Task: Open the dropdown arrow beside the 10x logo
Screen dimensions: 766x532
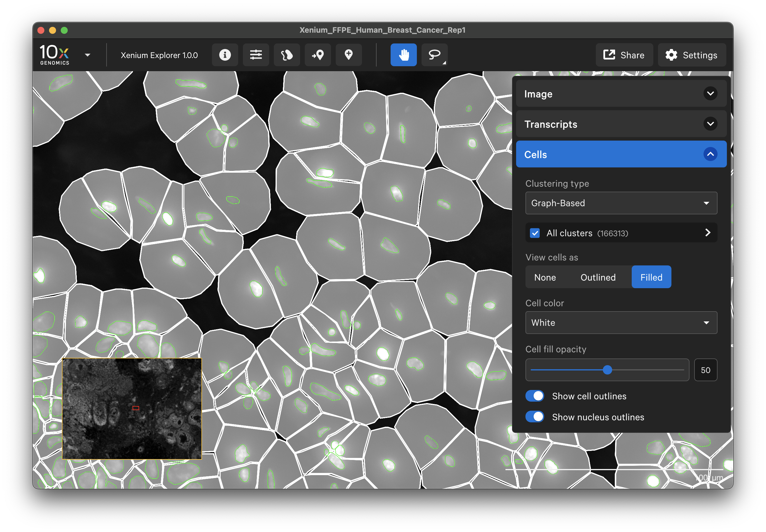Action: (88, 55)
